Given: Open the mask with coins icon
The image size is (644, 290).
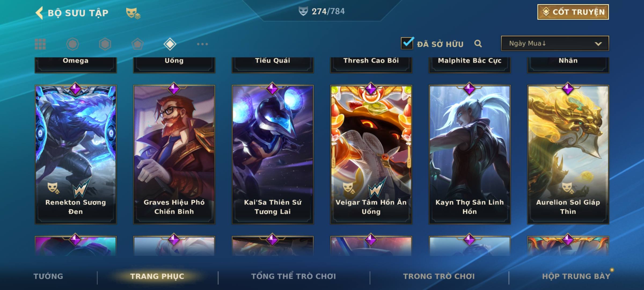Looking at the screenshot, I should pos(133,13).
